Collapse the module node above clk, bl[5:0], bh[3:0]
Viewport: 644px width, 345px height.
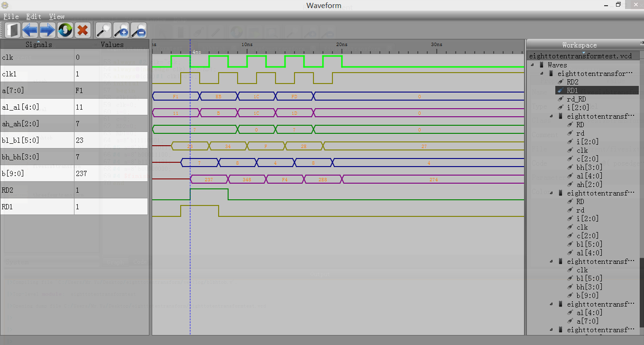click(552, 261)
